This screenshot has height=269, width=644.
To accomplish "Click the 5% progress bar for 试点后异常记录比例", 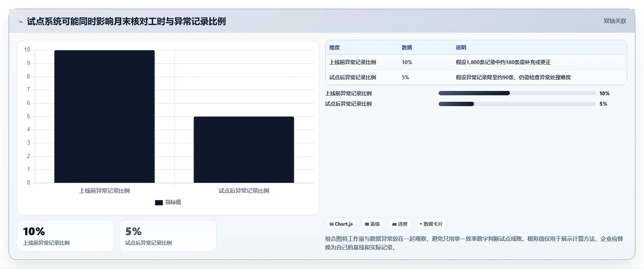I will click(517, 104).
